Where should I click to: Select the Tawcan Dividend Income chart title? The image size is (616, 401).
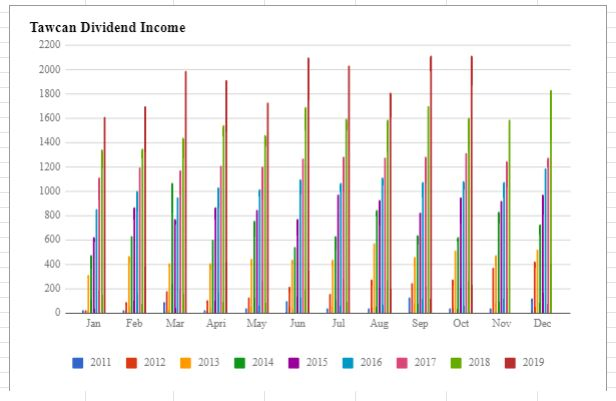[x=107, y=28]
